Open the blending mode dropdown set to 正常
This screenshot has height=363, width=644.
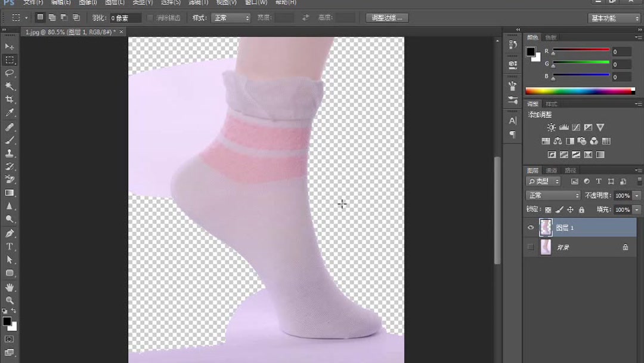point(552,195)
